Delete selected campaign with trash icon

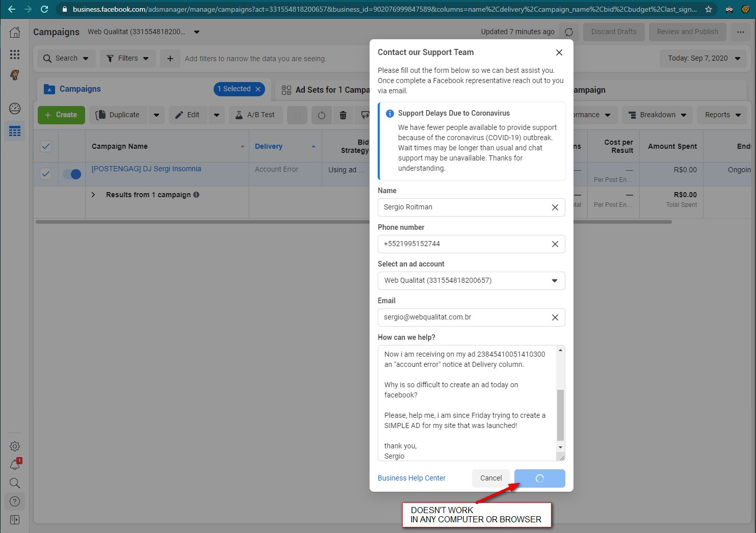click(x=343, y=115)
